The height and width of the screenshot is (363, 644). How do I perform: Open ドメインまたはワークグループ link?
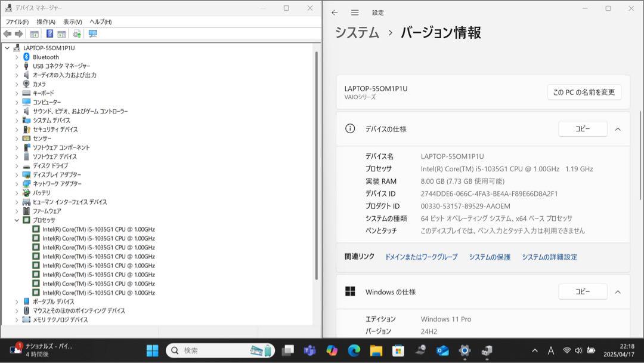(421, 257)
